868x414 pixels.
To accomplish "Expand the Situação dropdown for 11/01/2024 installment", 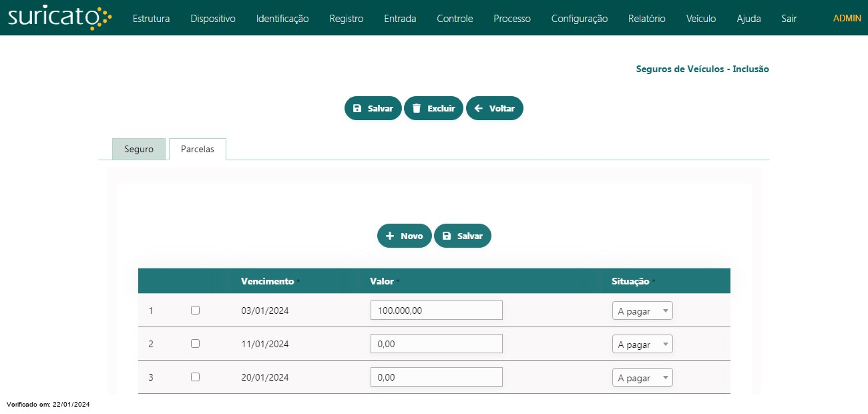I will point(642,344).
